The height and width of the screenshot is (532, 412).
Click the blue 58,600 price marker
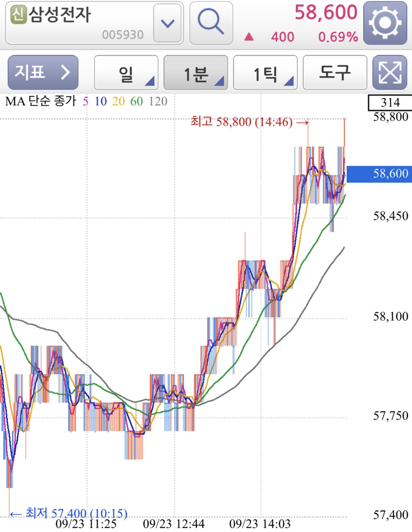(x=379, y=174)
